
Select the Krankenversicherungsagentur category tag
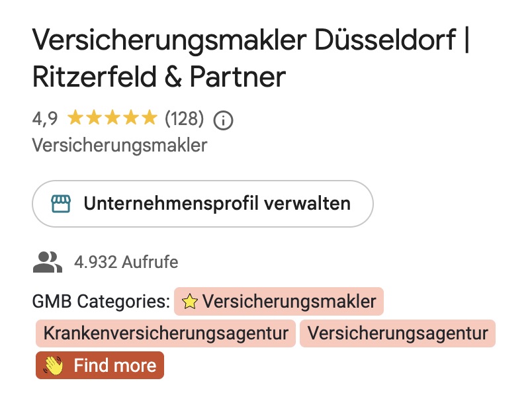tap(165, 333)
